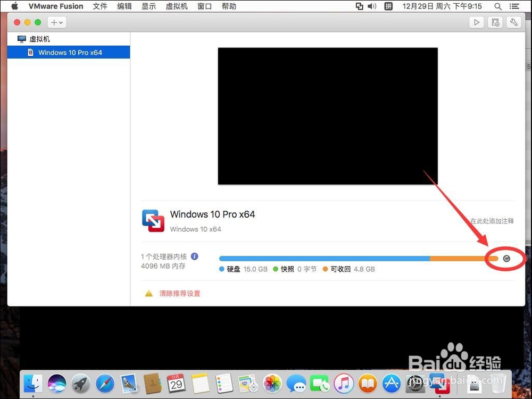Click the 清除推荐设置 link
The image size is (532, 399).
click(180, 294)
